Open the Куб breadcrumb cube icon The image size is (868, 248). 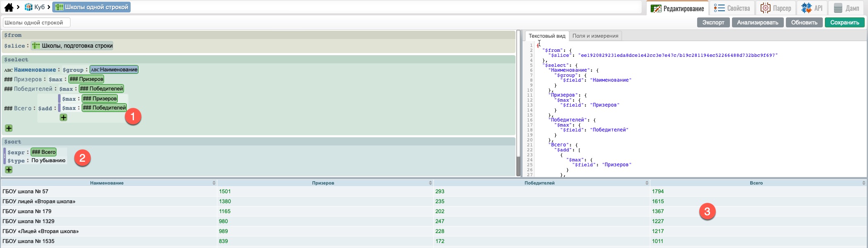[29, 7]
